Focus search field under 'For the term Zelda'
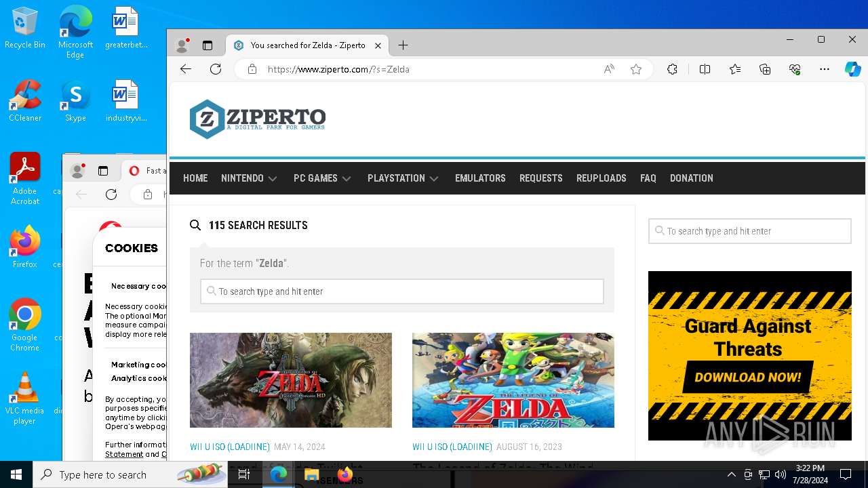This screenshot has width=868, height=488. tap(402, 291)
